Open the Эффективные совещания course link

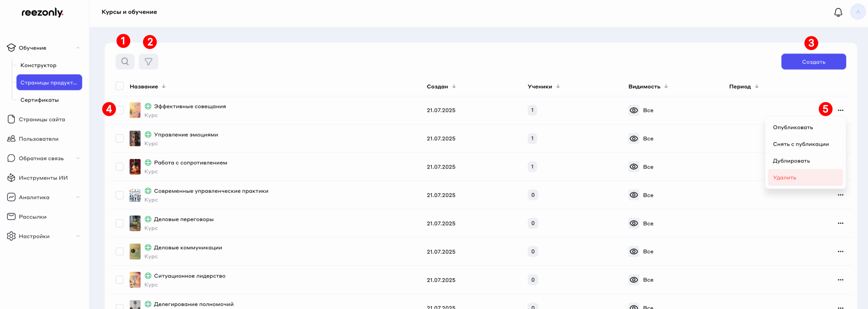190,106
